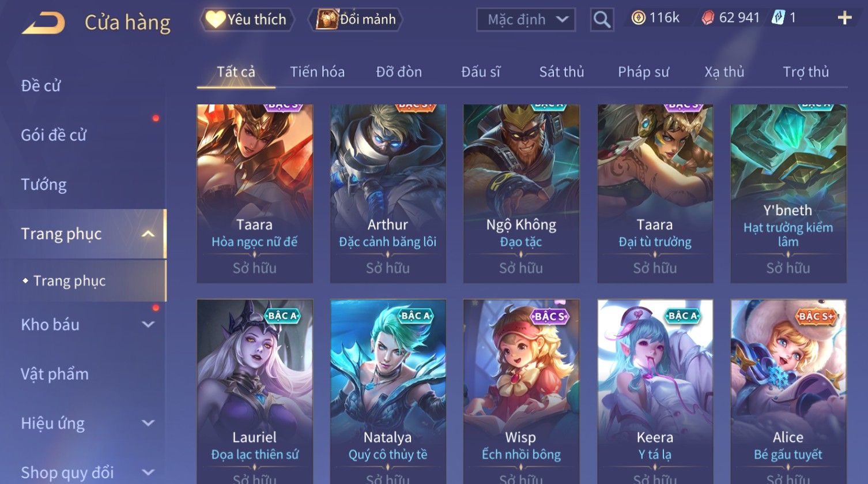Open Tướng in the sidebar
This screenshot has width=868, height=484.
pos(44,185)
